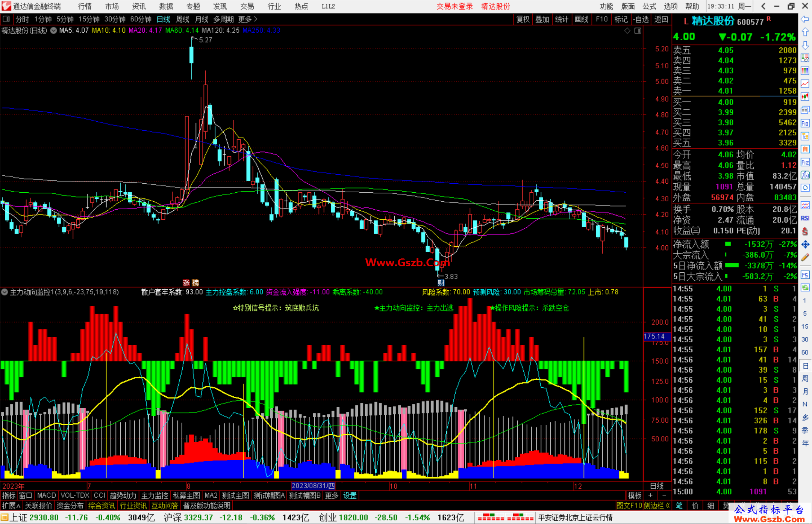Click 交易未登录 login link
The height and width of the screenshot is (524, 812).
[x=454, y=6]
